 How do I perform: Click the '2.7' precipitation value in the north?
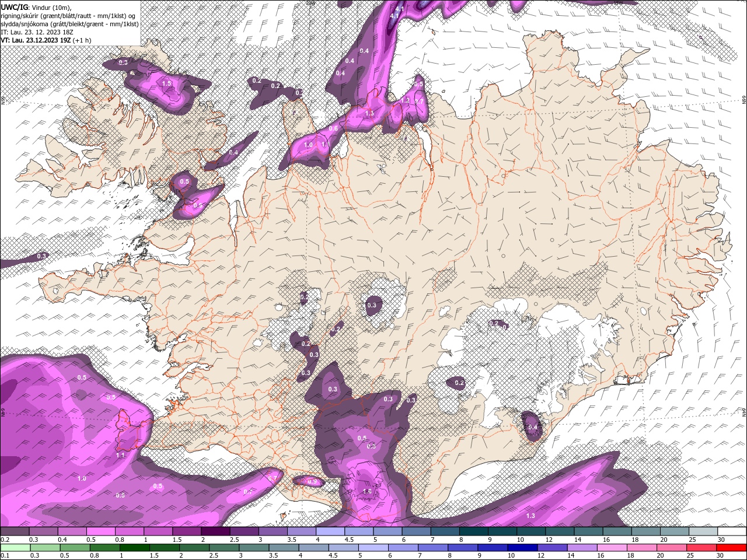[419, 101]
